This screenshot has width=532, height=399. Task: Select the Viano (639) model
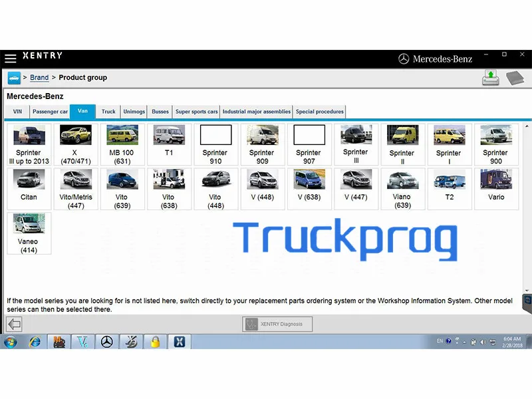click(x=403, y=189)
